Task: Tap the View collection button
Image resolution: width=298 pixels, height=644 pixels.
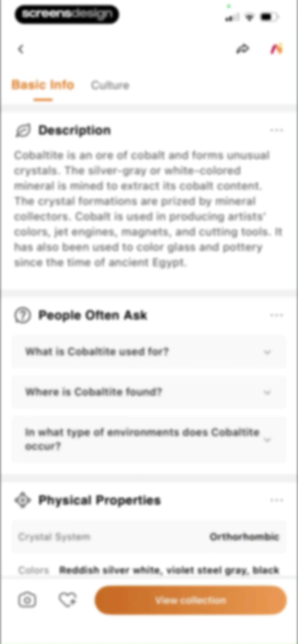Action: pos(191,600)
